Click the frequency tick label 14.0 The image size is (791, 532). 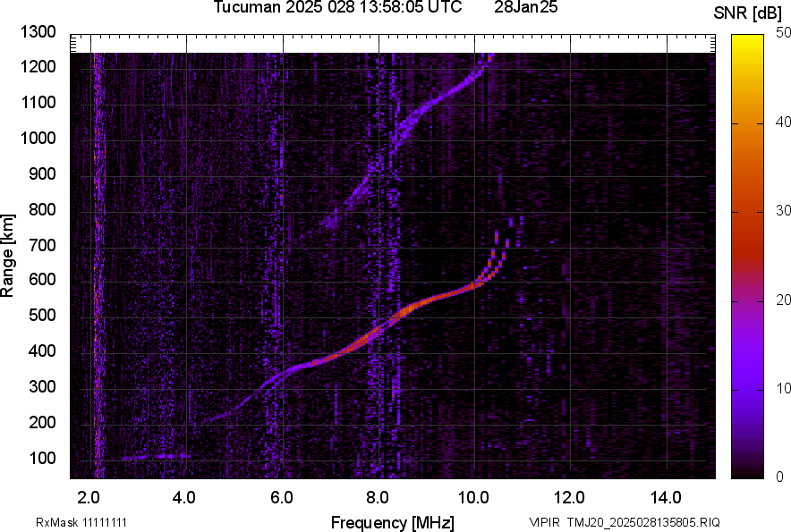click(x=666, y=498)
